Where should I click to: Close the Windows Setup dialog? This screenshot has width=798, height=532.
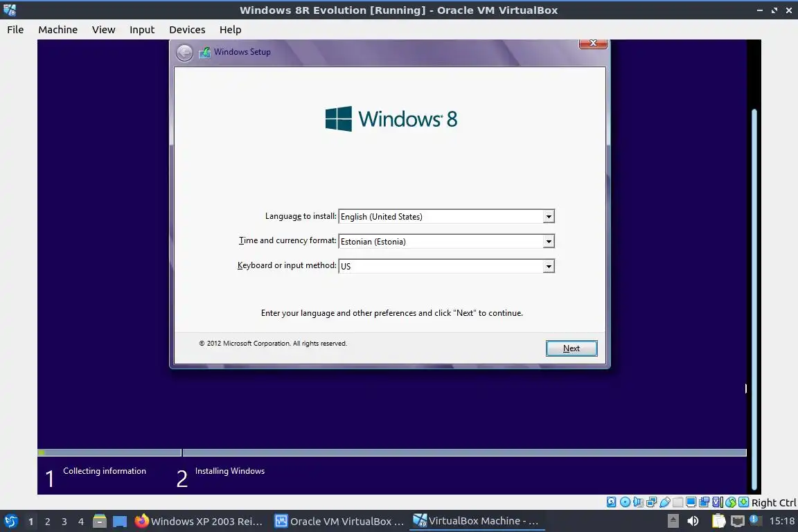pyautogui.click(x=593, y=44)
